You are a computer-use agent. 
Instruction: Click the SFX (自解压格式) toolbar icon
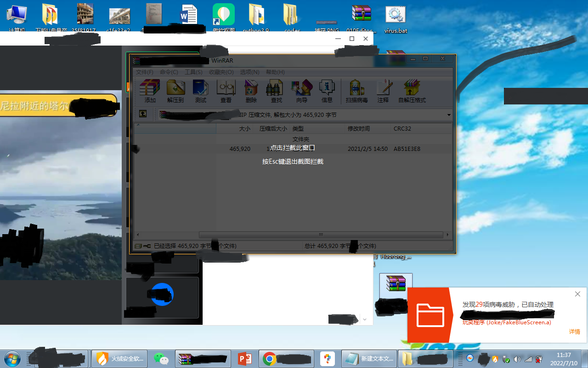click(x=412, y=91)
